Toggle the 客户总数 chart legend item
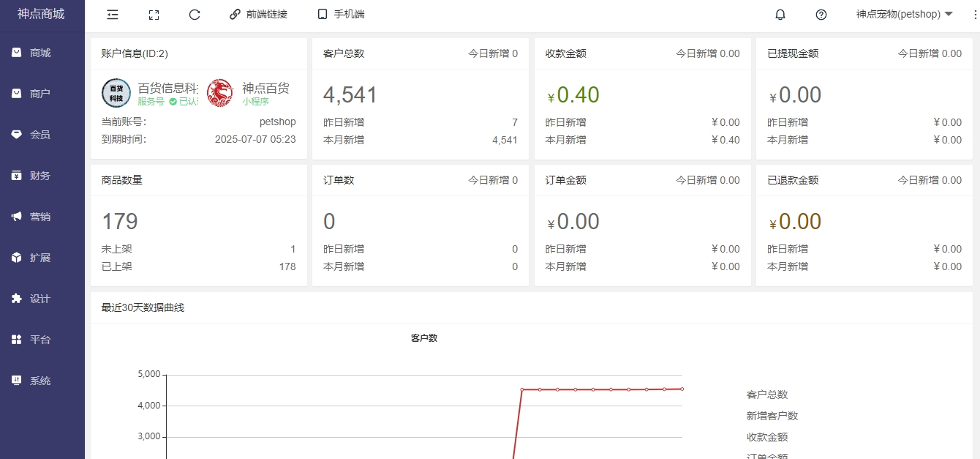980x459 pixels. point(767,395)
